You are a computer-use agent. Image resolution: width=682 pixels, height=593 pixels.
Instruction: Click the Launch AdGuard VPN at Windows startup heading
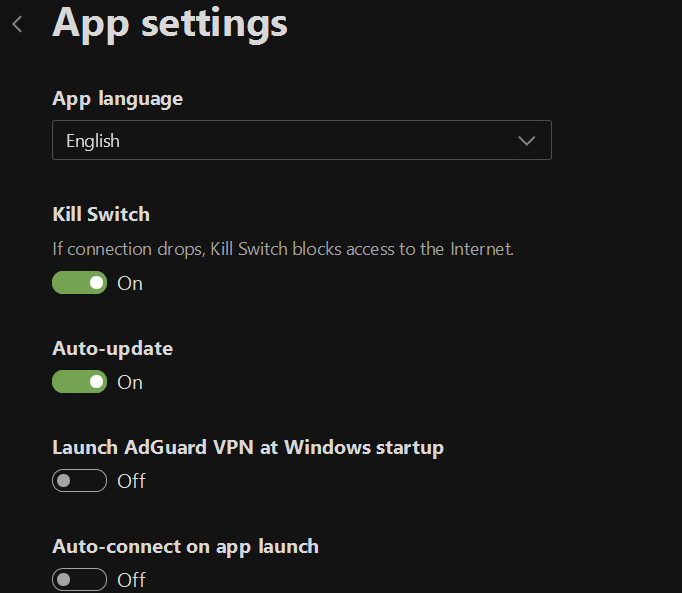(248, 448)
